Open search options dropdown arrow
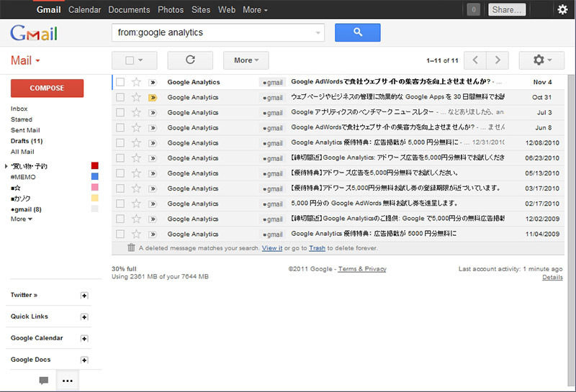The image size is (576, 392). pos(318,33)
